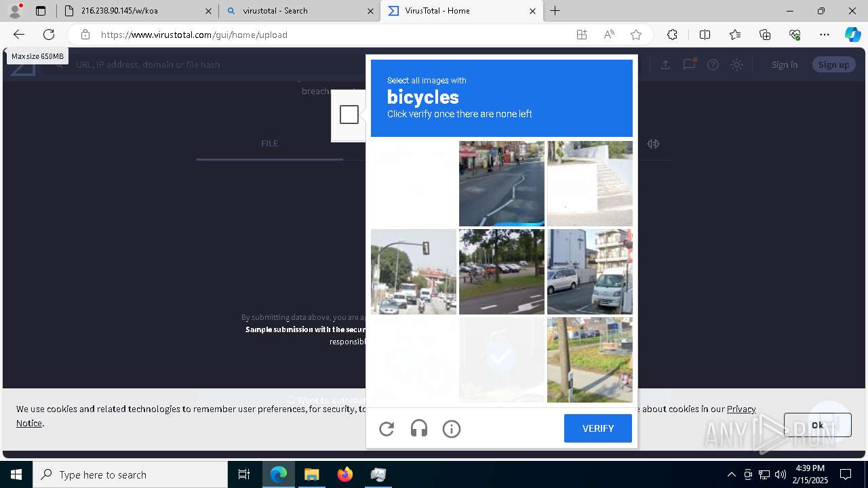Select the grassy pole tile
The image size is (868, 488).
[590, 360]
